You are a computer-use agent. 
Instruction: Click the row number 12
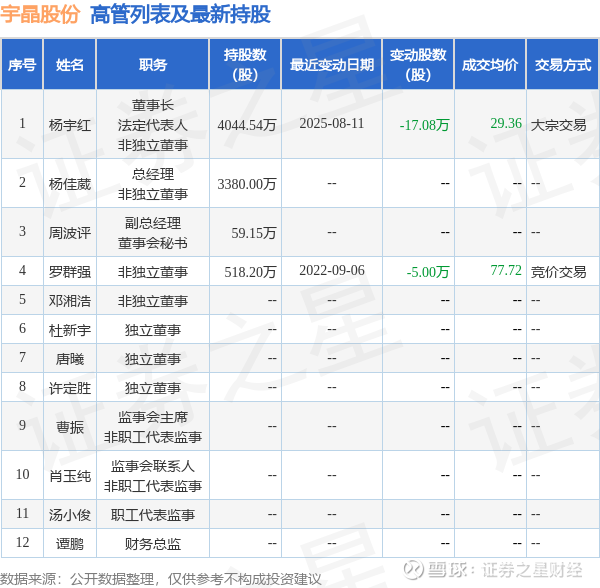tap(22, 542)
